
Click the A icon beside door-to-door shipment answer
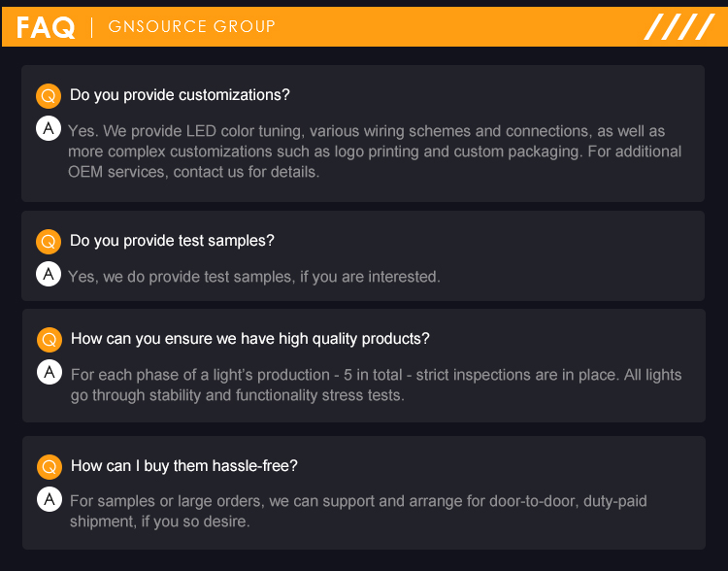tap(50, 499)
